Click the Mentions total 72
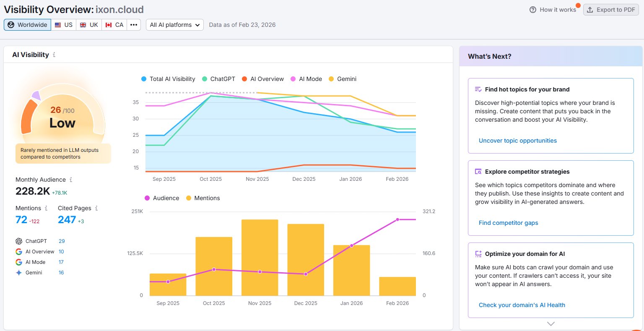 [x=21, y=220]
